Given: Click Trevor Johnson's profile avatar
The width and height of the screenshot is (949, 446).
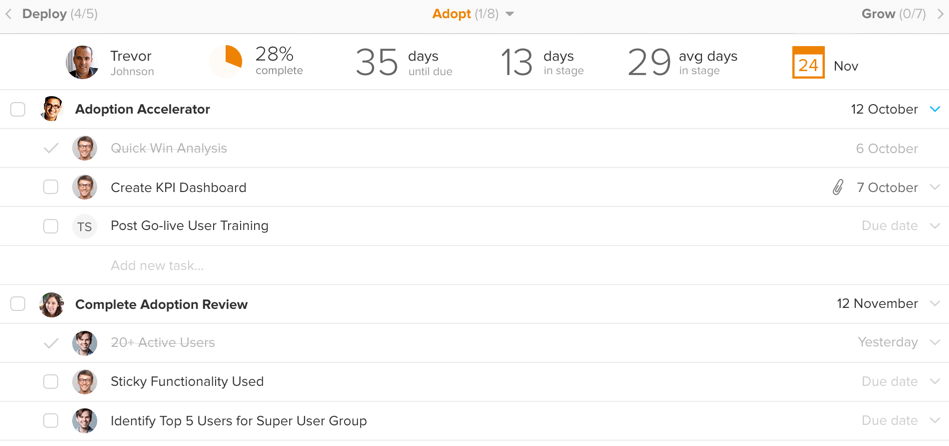Looking at the screenshot, I should click(82, 63).
